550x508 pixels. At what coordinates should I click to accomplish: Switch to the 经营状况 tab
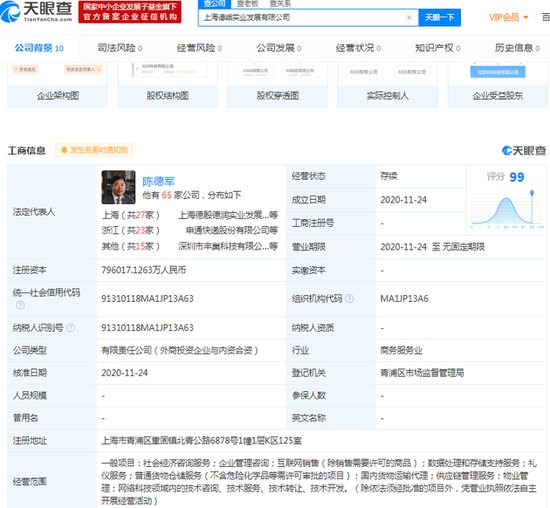358,48
